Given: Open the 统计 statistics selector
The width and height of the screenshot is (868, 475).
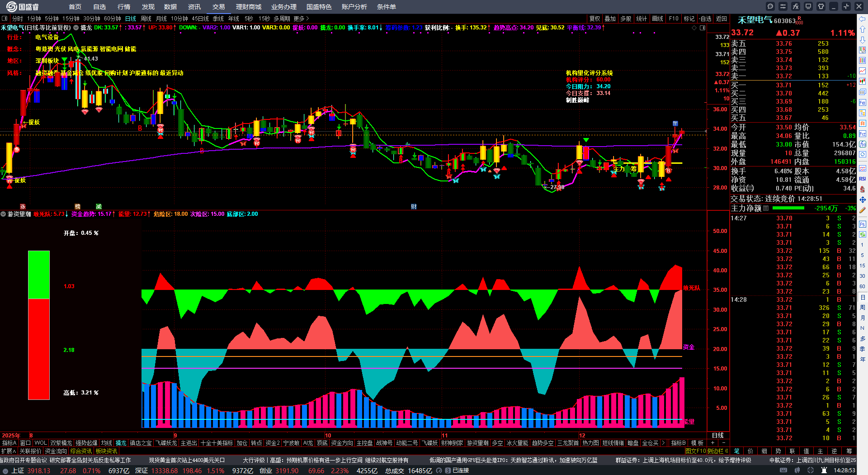Looking at the screenshot, I should pyautogui.click(x=642, y=19).
